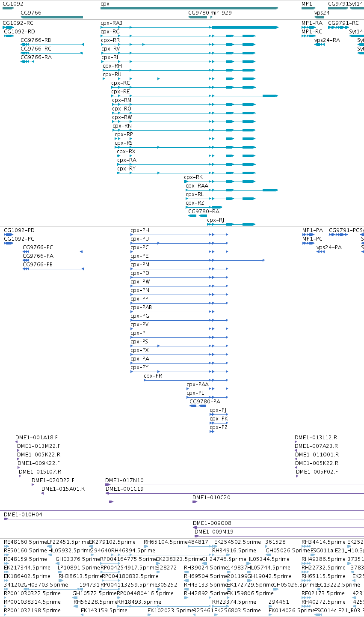Click EST RP001032198.5prime label
The height and width of the screenshot is (617, 364).
[33, 611]
